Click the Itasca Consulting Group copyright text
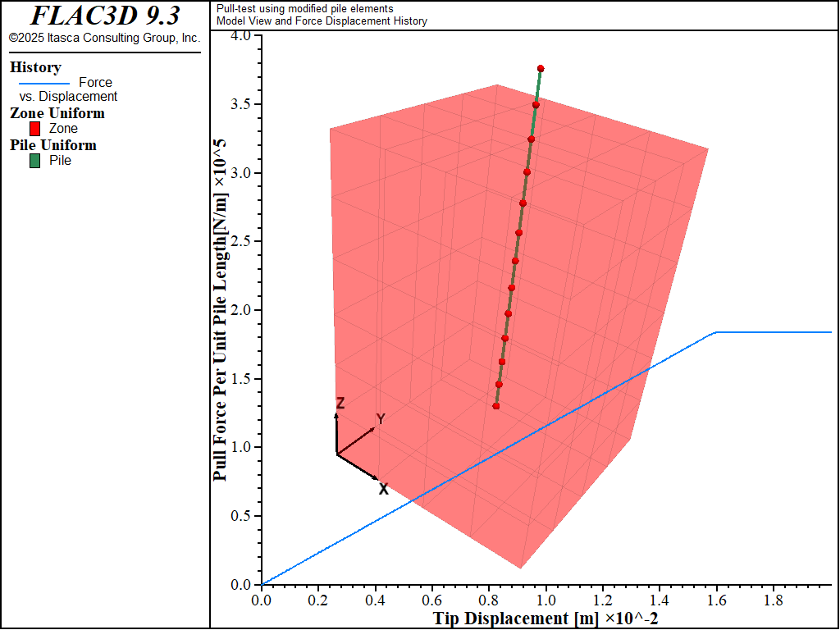 (x=104, y=38)
